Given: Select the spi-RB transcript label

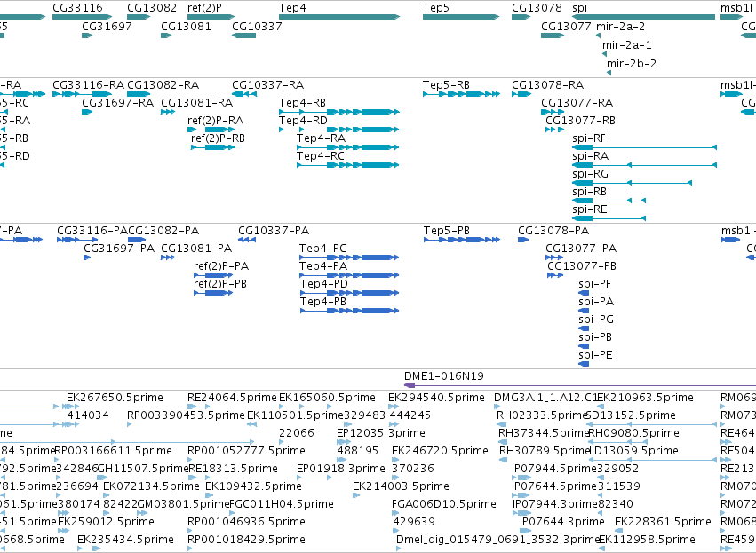Looking at the screenshot, I should pos(589,192).
